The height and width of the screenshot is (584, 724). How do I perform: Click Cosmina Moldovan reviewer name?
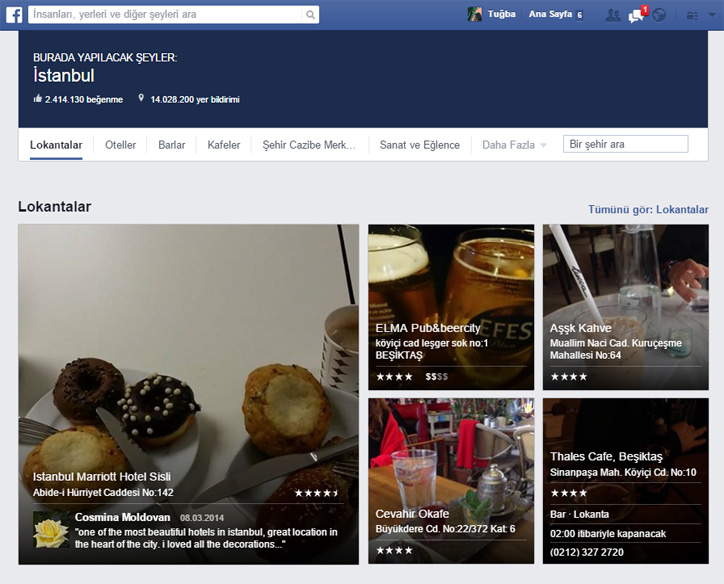(122, 518)
